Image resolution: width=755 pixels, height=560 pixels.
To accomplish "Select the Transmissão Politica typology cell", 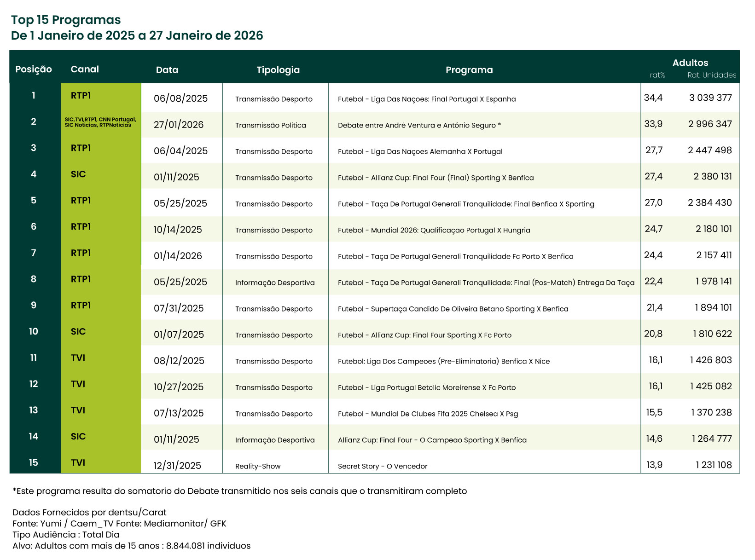I will [270, 126].
